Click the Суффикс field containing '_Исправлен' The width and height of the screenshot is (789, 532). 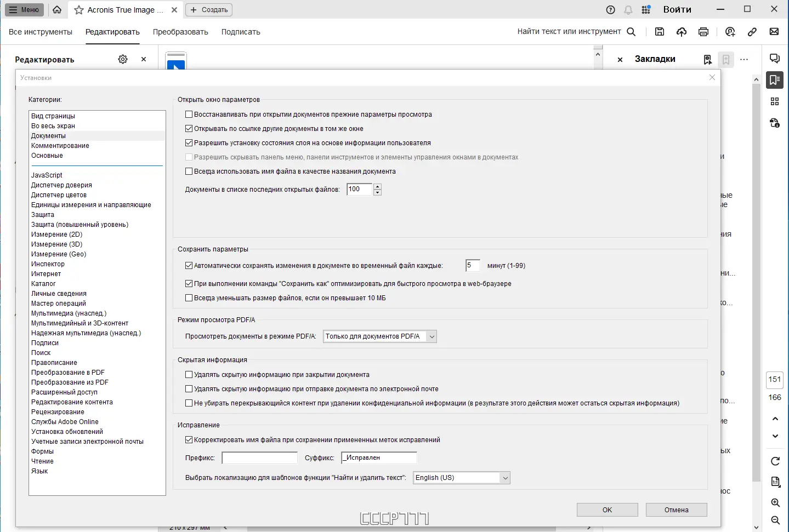pos(379,458)
